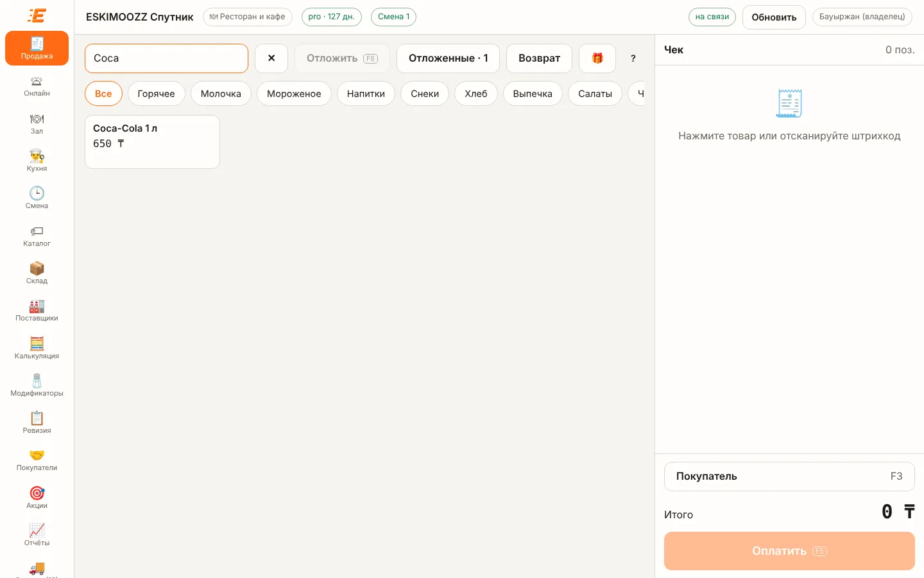
Task: Click the search field containing Coca
Action: [x=166, y=58]
